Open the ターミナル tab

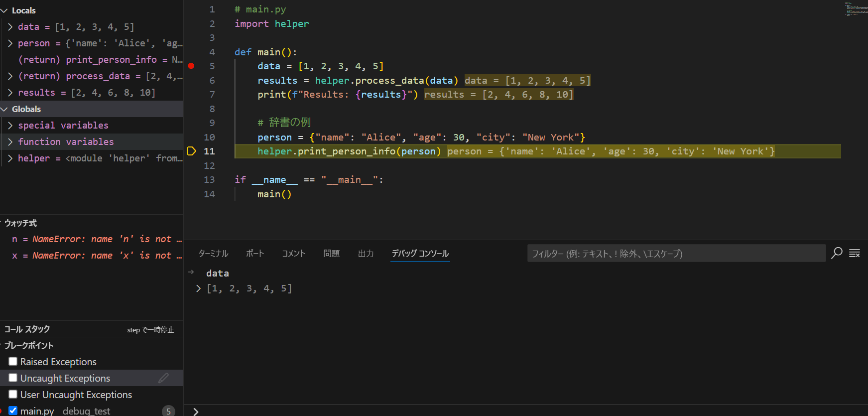coord(213,253)
